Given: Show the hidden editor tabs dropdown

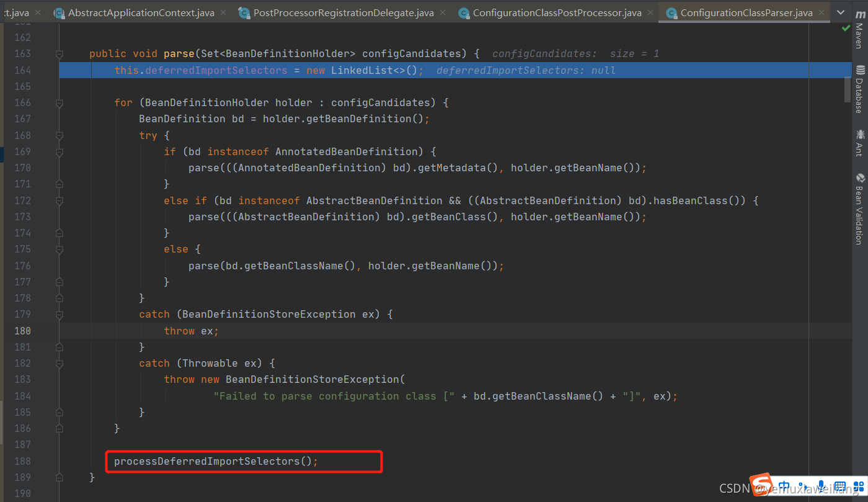Looking at the screenshot, I should point(839,13).
